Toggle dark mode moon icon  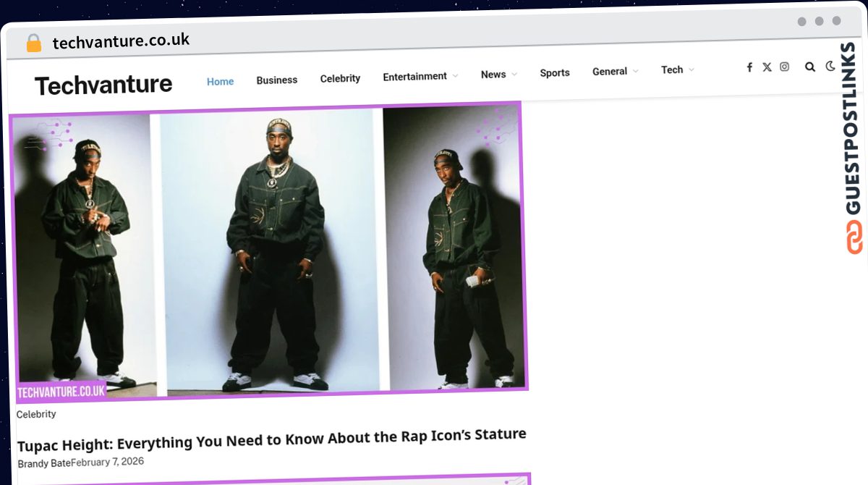pyautogui.click(x=830, y=66)
